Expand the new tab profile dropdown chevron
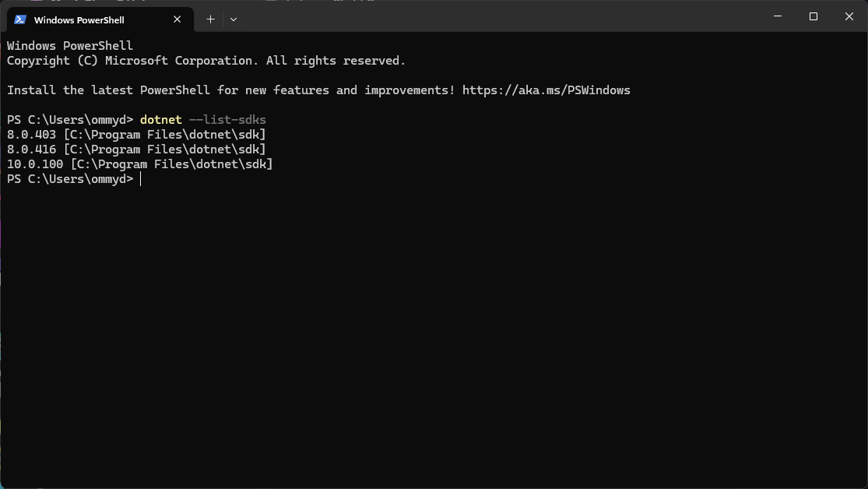 pos(234,19)
